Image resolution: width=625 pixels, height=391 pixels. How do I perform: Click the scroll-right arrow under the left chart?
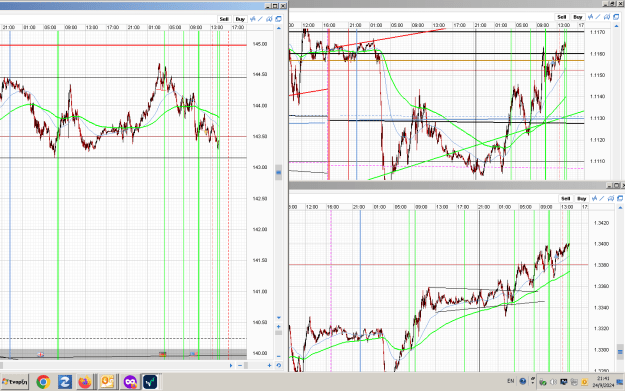(x=231, y=365)
